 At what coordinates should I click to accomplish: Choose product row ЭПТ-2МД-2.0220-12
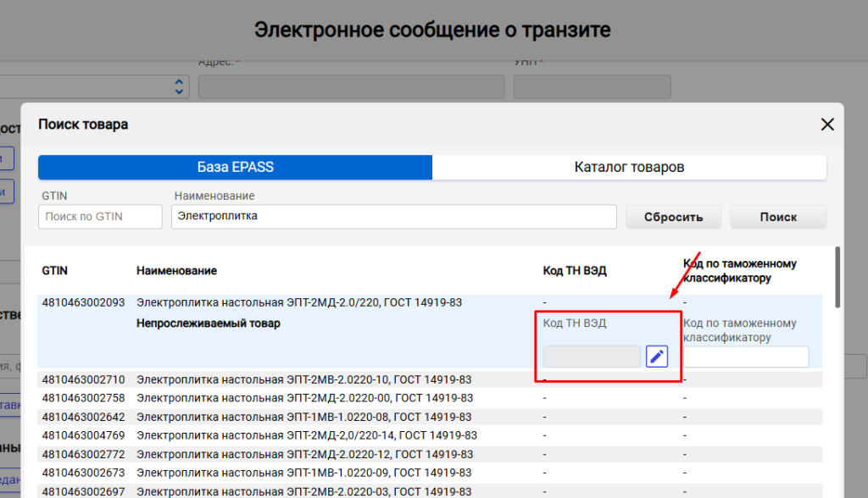point(303,454)
